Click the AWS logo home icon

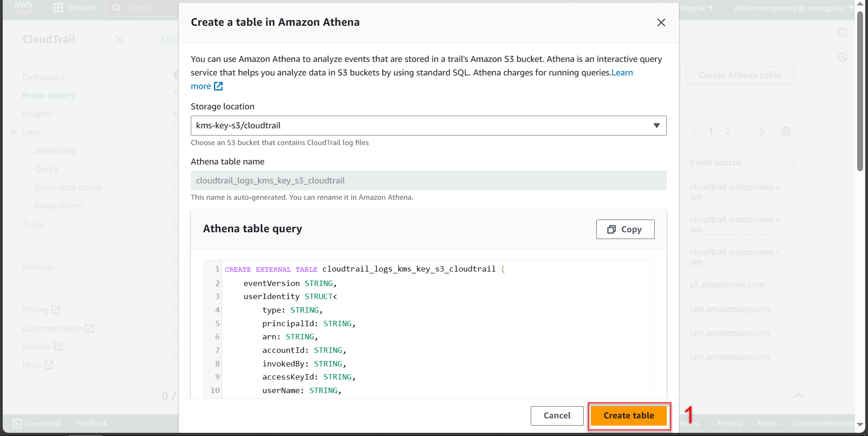click(x=23, y=7)
